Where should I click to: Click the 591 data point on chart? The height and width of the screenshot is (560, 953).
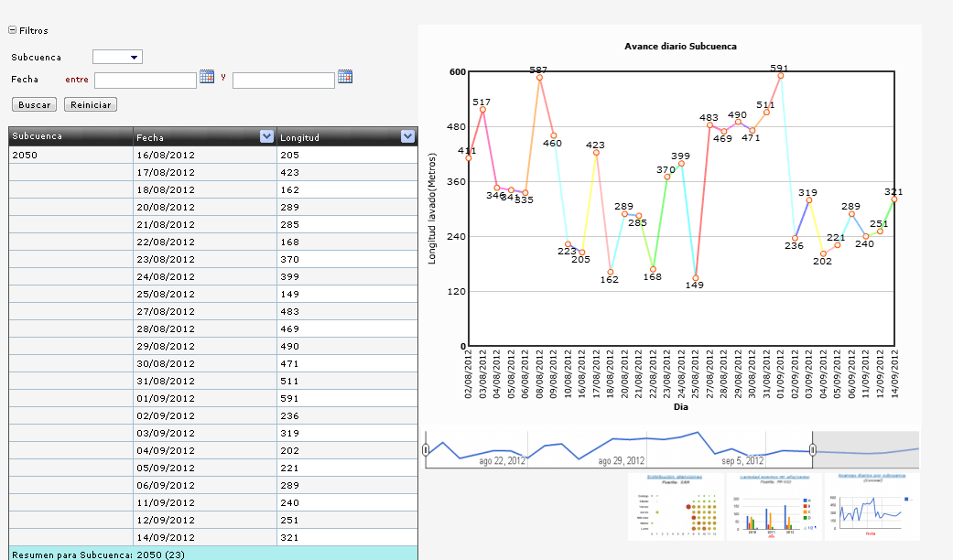780,76
